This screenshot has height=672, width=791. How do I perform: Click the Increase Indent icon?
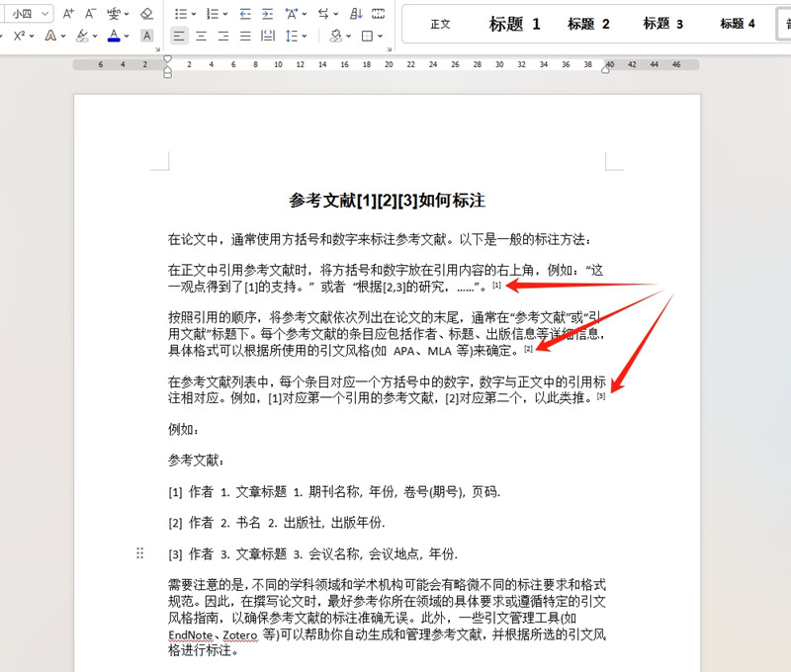(267, 13)
